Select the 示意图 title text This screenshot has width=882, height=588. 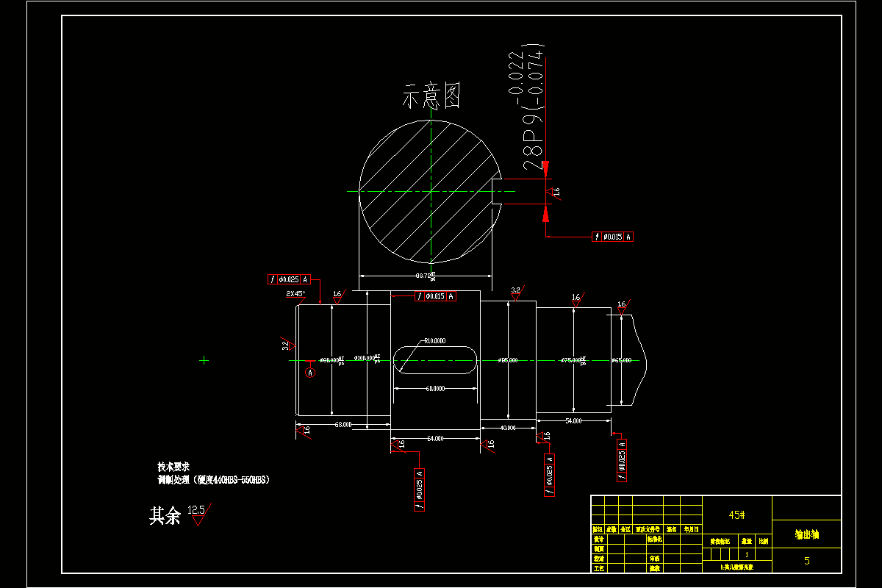[x=431, y=96]
